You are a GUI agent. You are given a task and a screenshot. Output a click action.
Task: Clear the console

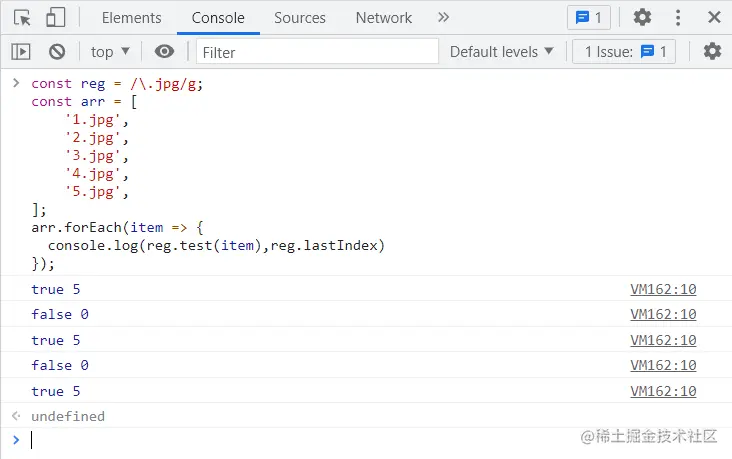tap(57, 52)
